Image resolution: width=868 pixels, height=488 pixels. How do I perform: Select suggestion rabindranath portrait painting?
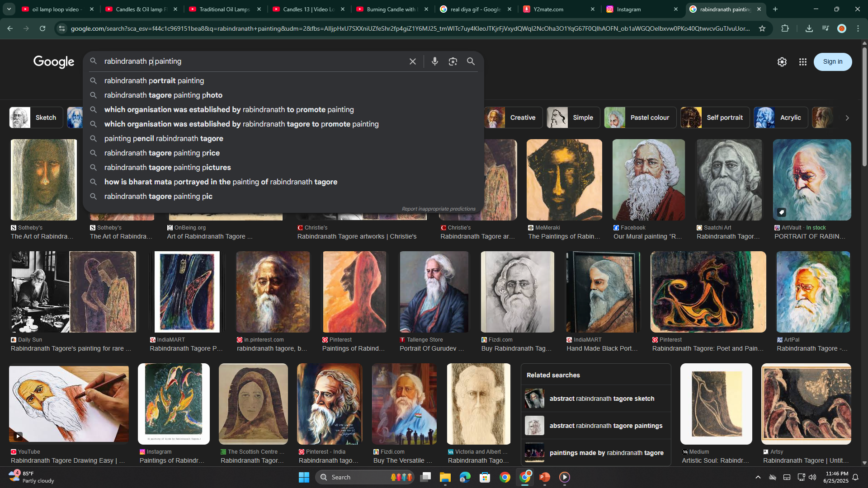(x=283, y=80)
